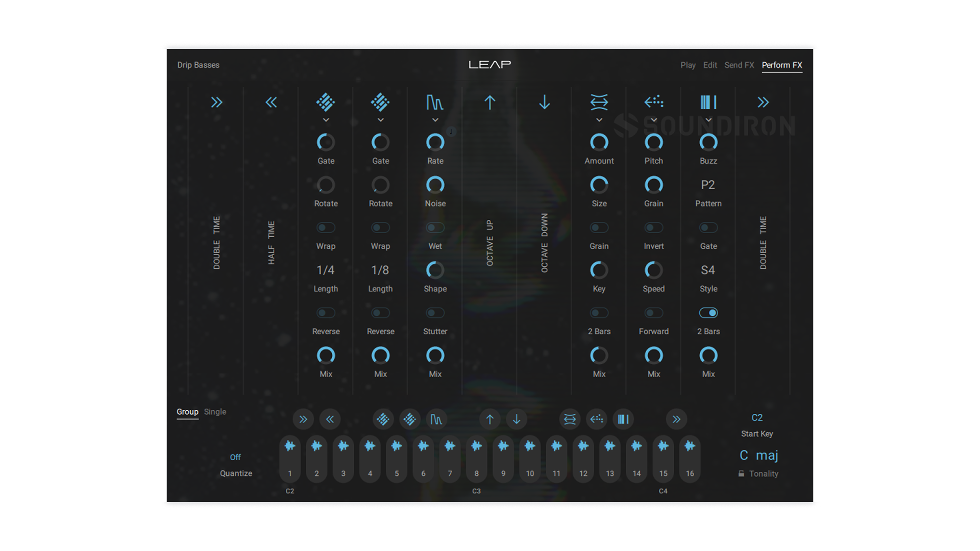
Task: Expand the chevron above the Rate knob
Action: pos(435,120)
